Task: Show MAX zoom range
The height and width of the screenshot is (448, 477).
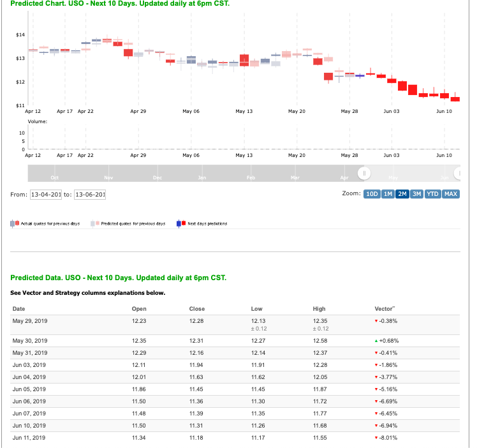Action: (450, 194)
